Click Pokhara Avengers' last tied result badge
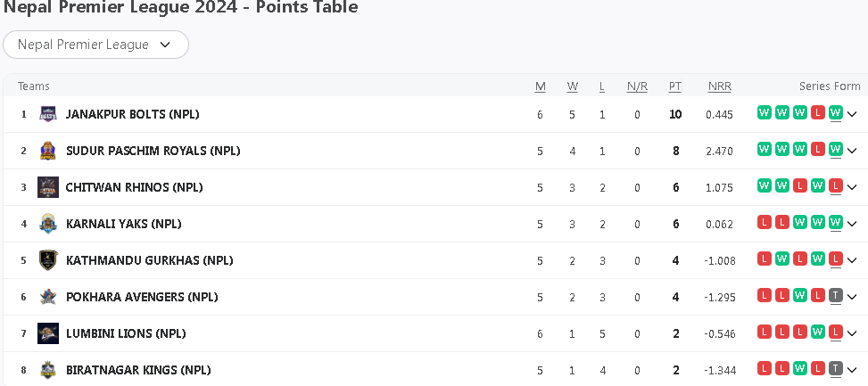The height and width of the screenshot is (386, 868). 835,295
